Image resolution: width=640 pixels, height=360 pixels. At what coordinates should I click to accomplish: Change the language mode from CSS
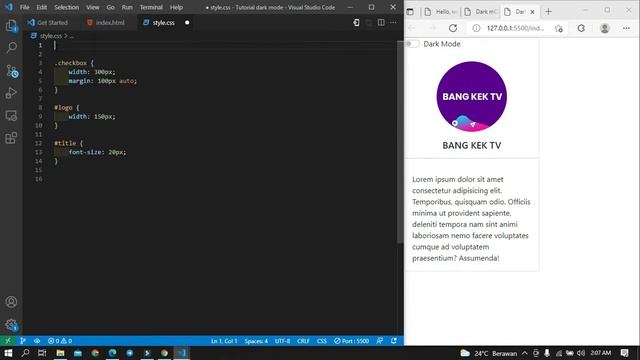coord(322,341)
